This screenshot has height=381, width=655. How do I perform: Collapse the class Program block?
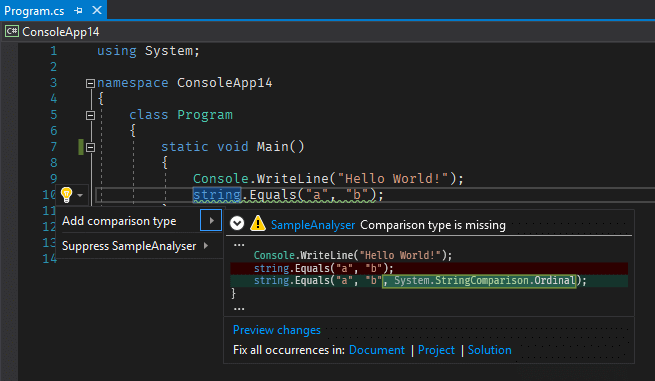(90, 115)
